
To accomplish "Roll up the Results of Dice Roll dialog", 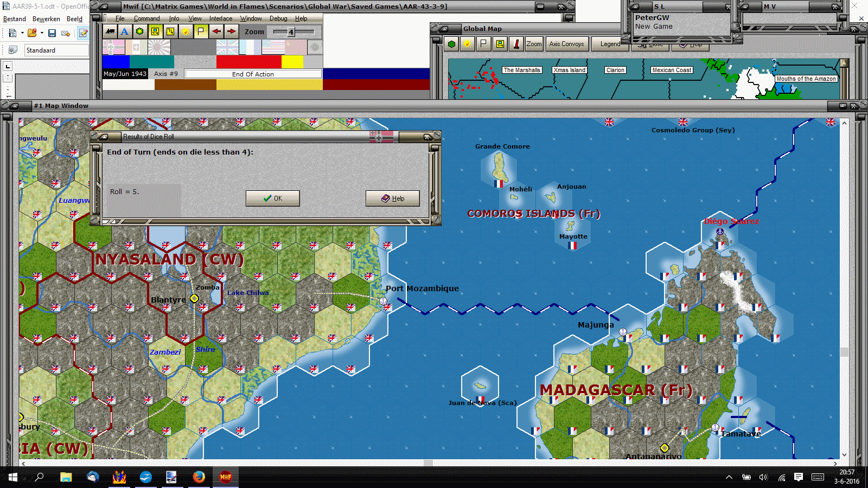I will (103, 137).
